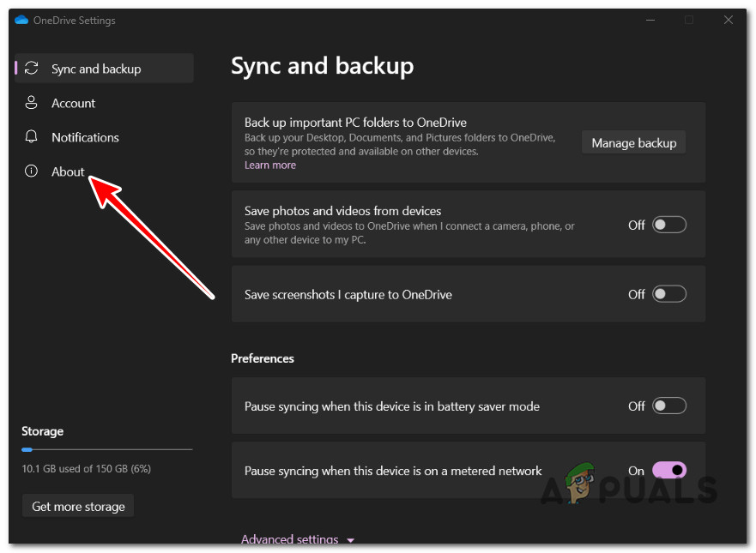This screenshot has width=756, height=553.
Task: Turn on Save screenshots I capture to OneDrive
Action: coord(669,294)
